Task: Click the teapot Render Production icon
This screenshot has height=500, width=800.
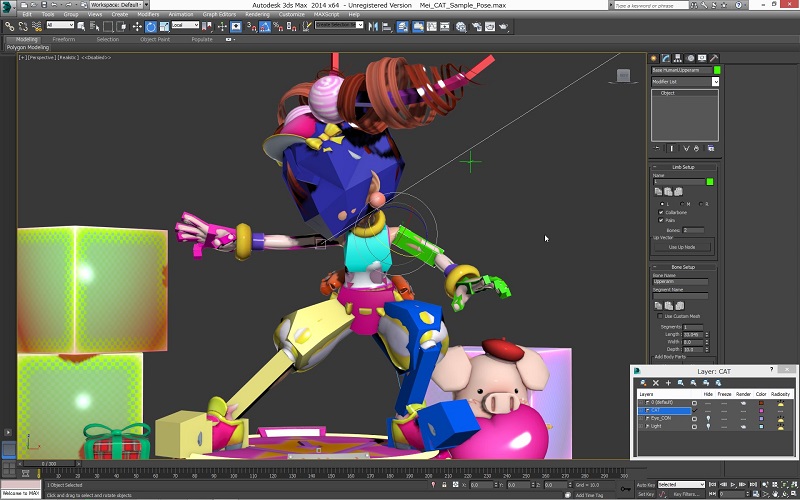Action: tap(504, 27)
